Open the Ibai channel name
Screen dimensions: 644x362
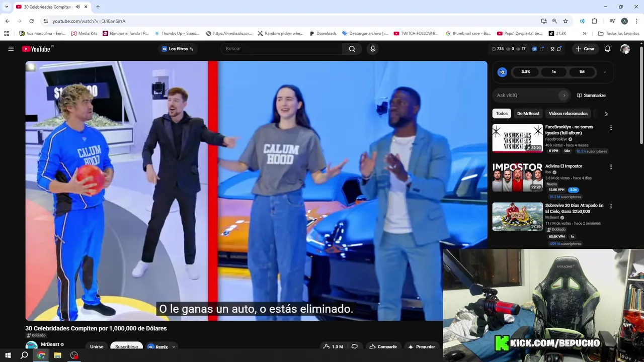pyautogui.click(x=548, y=172)
